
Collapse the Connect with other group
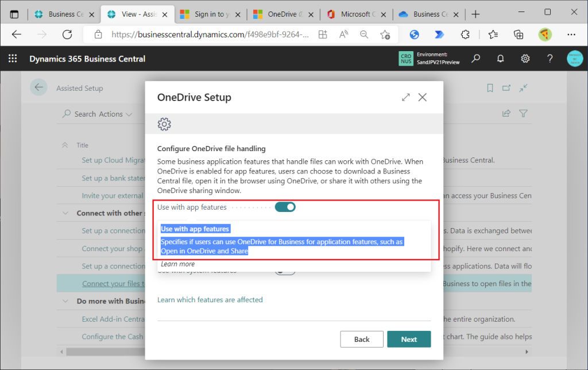pyautogui.click(x=65, y=213)
